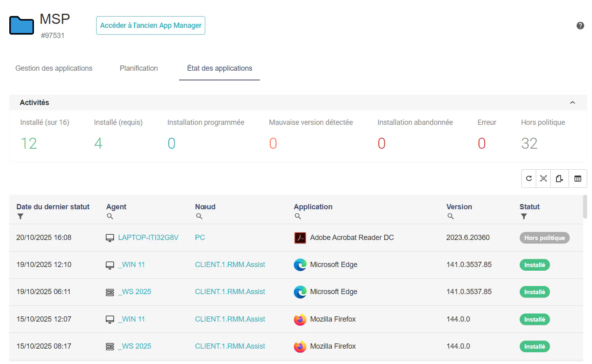The height and width of the screenshot is (364, 592).
Task: Open CLIENT.1.RMM.Assist in the 15/10/2025 08:17 row
Action: point(230,346)
